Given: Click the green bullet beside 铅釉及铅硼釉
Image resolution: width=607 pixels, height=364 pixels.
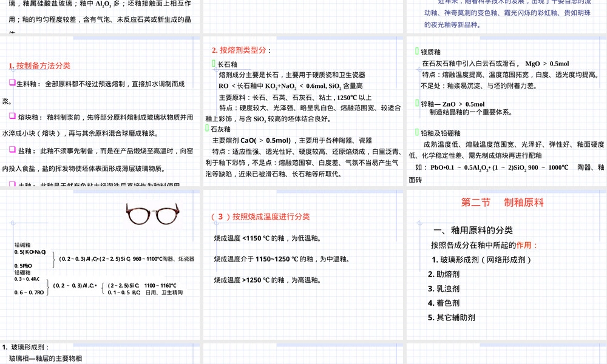Looking at the screenshot, I should pyautogui.click(x=417, y=132).
